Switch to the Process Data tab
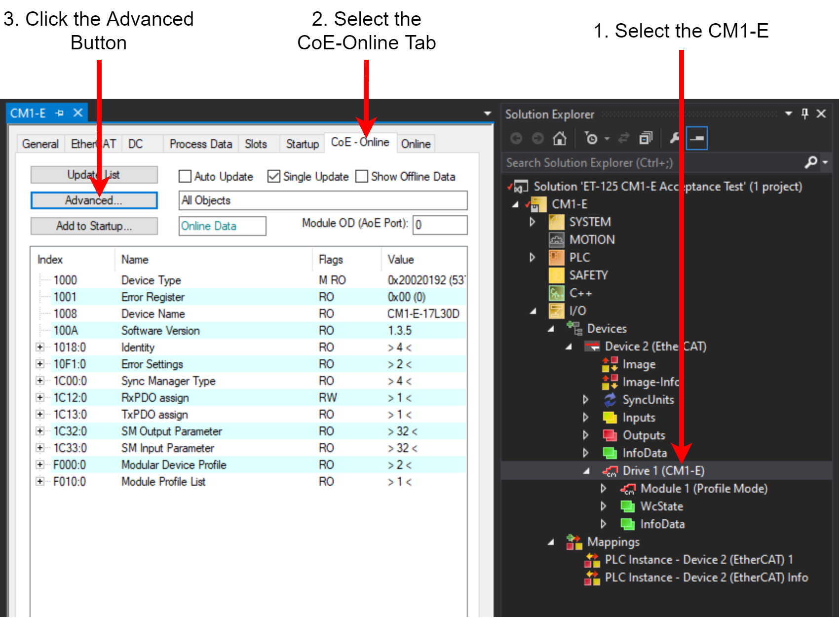Screen dimensions: 840x618 tap(200, 144)
